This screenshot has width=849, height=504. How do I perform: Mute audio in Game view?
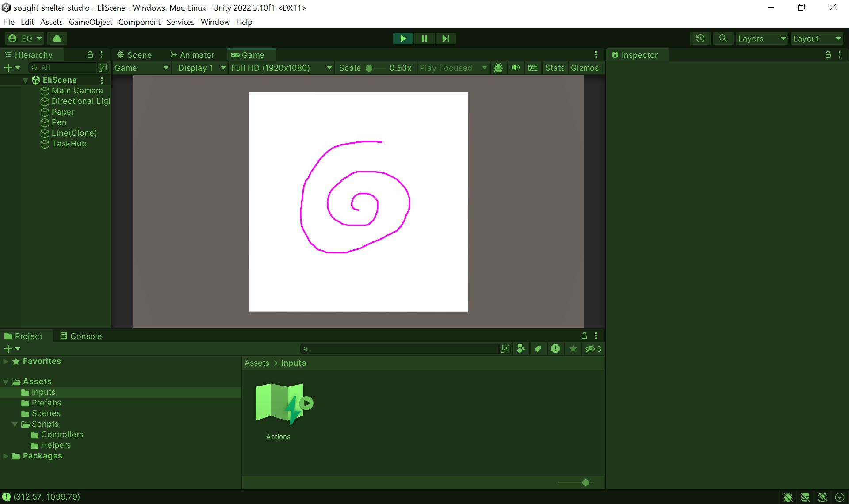click(x=515, y=68)
